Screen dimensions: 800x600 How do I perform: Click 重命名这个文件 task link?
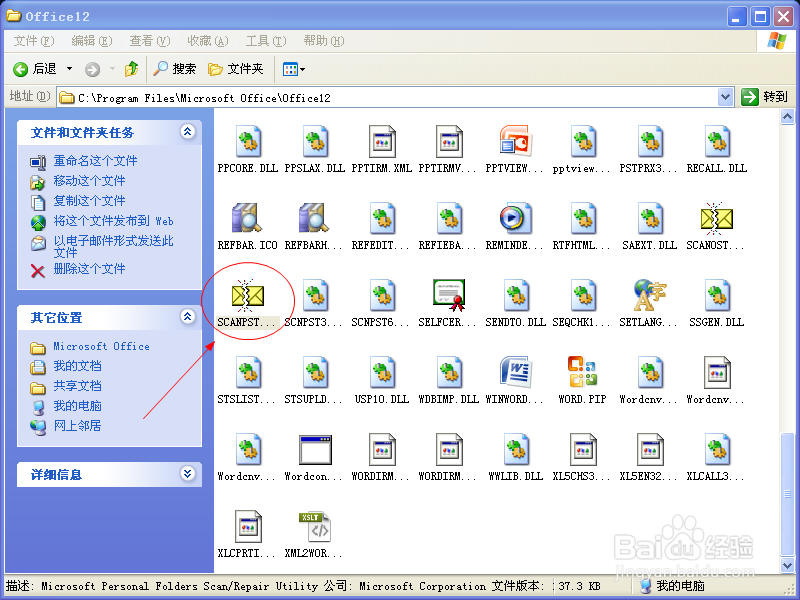(95, 161)
